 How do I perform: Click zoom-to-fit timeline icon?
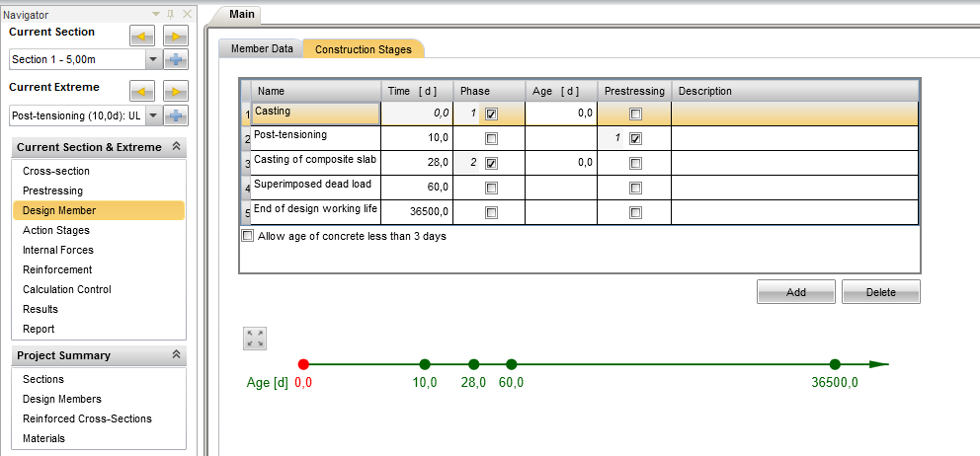[255, 339]
